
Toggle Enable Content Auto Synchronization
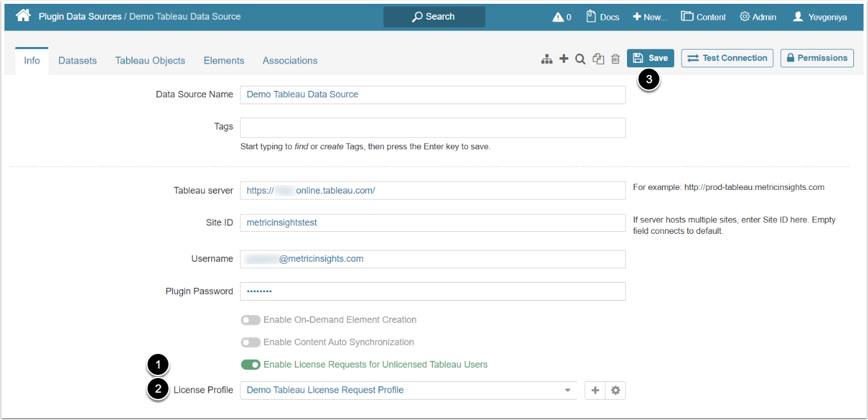pos(251,342)
